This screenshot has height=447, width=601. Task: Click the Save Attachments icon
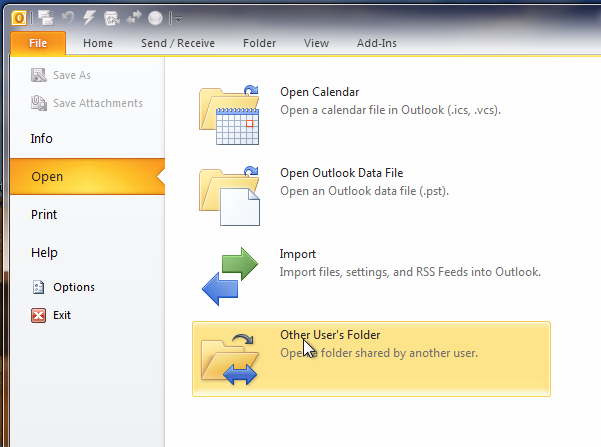click(x=39, y=103)
